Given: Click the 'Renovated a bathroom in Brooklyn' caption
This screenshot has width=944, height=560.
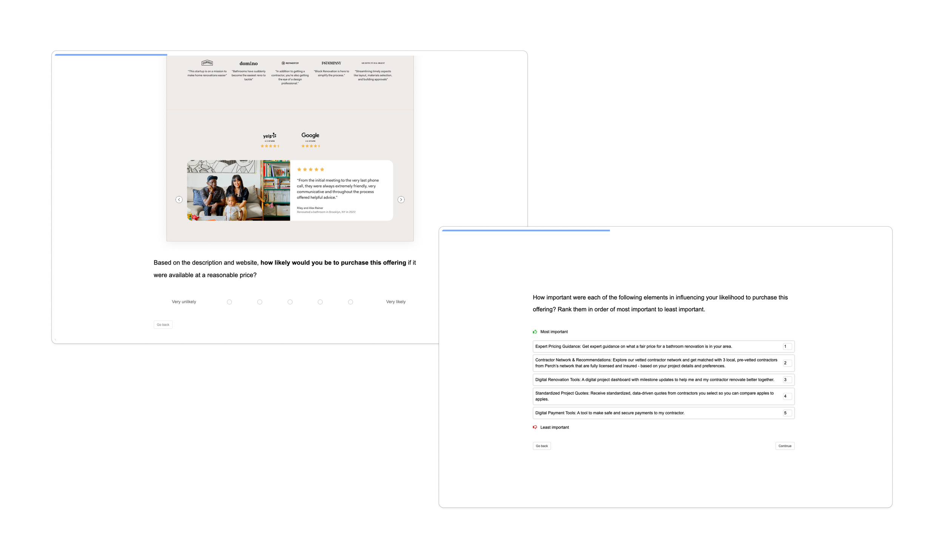Looking at the screenshot, I should (x=326, y=212).
